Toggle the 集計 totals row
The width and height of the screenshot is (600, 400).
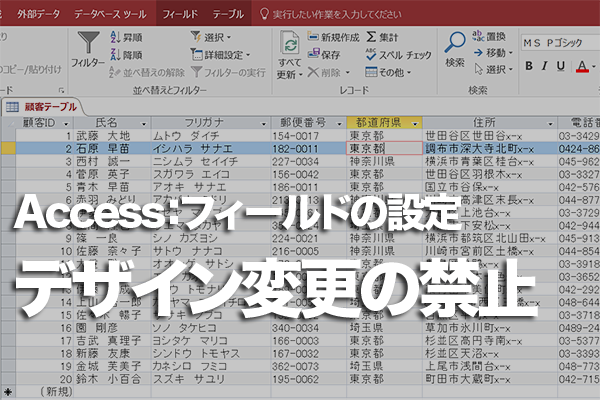[x=382, y=37]
